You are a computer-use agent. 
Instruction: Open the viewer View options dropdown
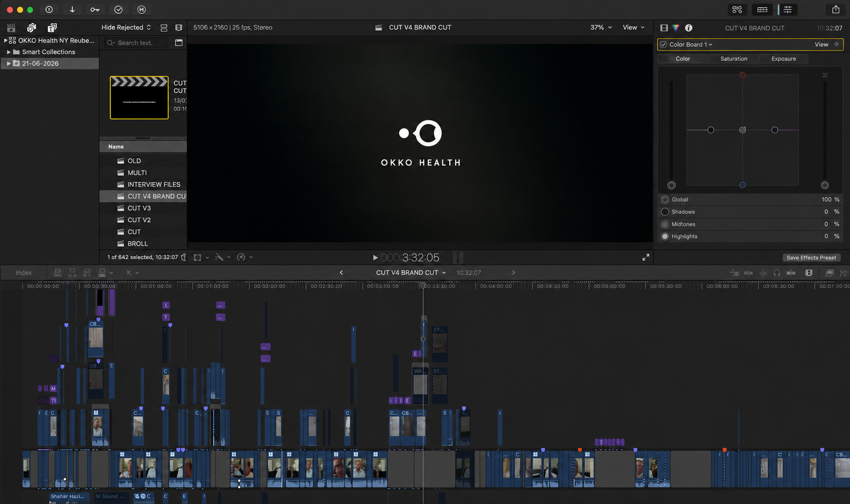(x=633, y=28)
